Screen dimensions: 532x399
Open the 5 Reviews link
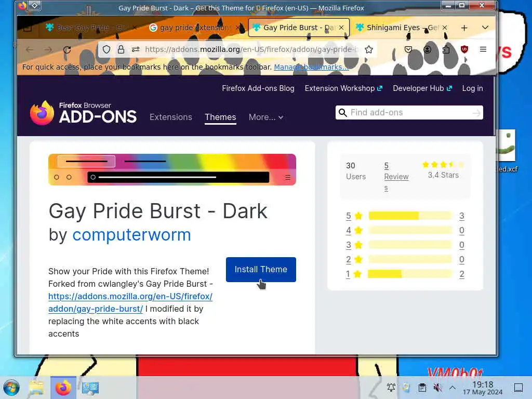point(396,177)
